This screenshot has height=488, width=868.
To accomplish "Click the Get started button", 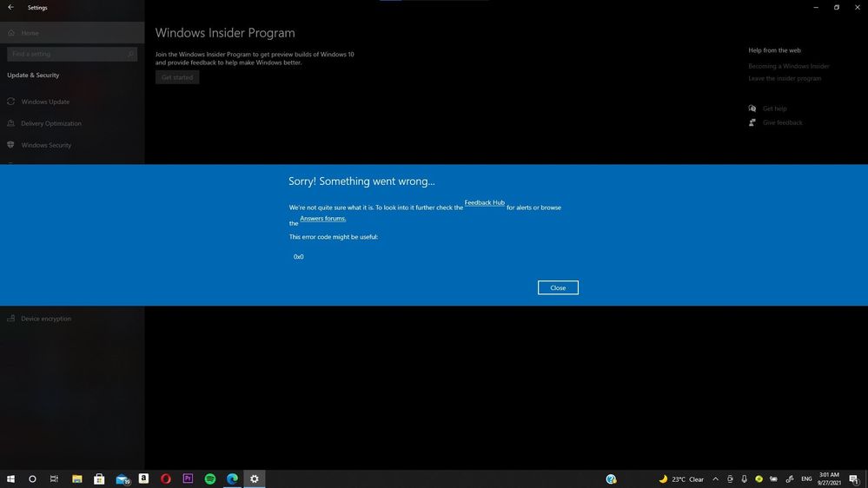I will coord(177,77).
